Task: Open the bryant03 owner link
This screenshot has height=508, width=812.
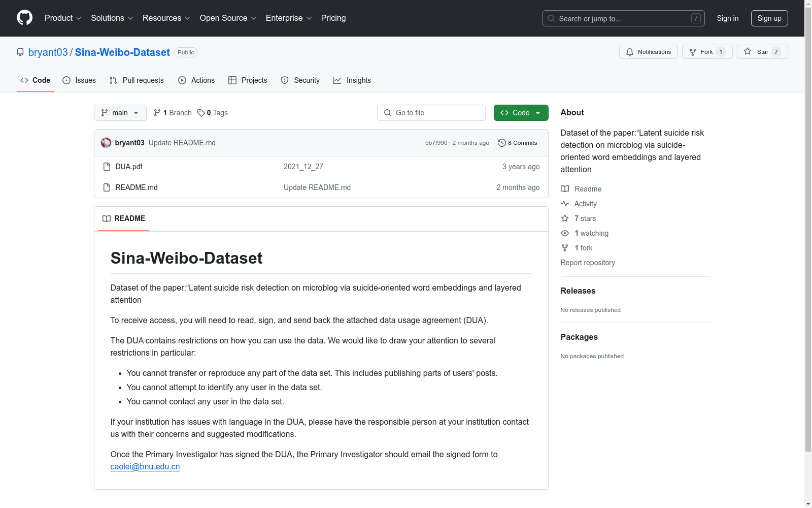Action: pyautogui.click(x=48, y=52)
